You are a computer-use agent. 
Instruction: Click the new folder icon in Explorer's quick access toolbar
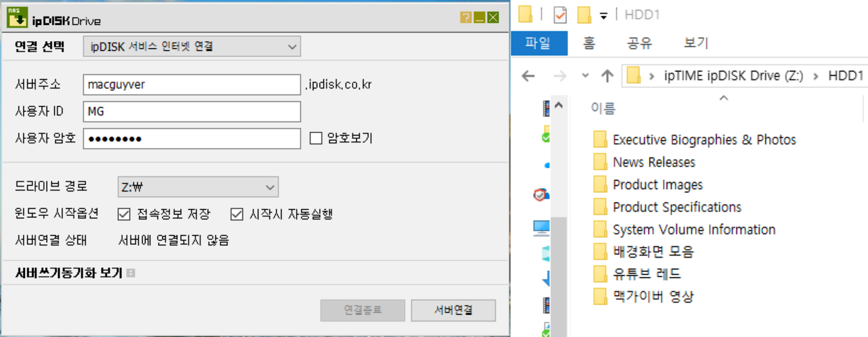(x=584, y=15)
